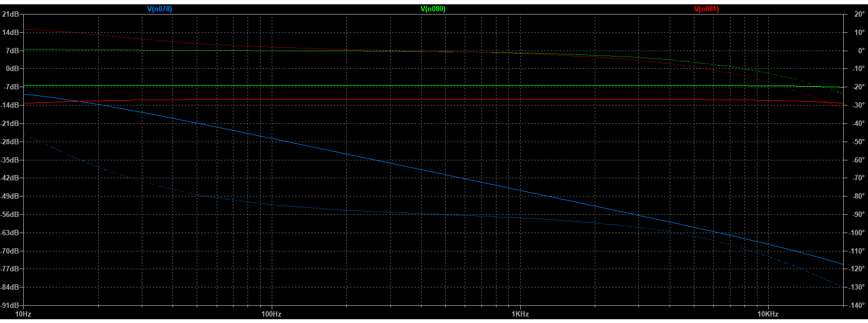The height and width of the screenshot is (323, 868).
Task: Click the -130° phase axis label
Action: point(857,287)
